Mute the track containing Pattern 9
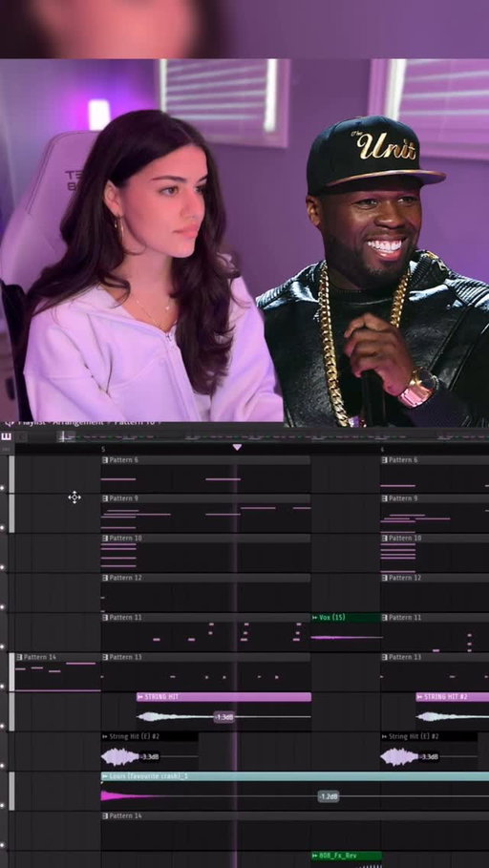The width and height of the screenshot is (489, 868). [2, 527]
